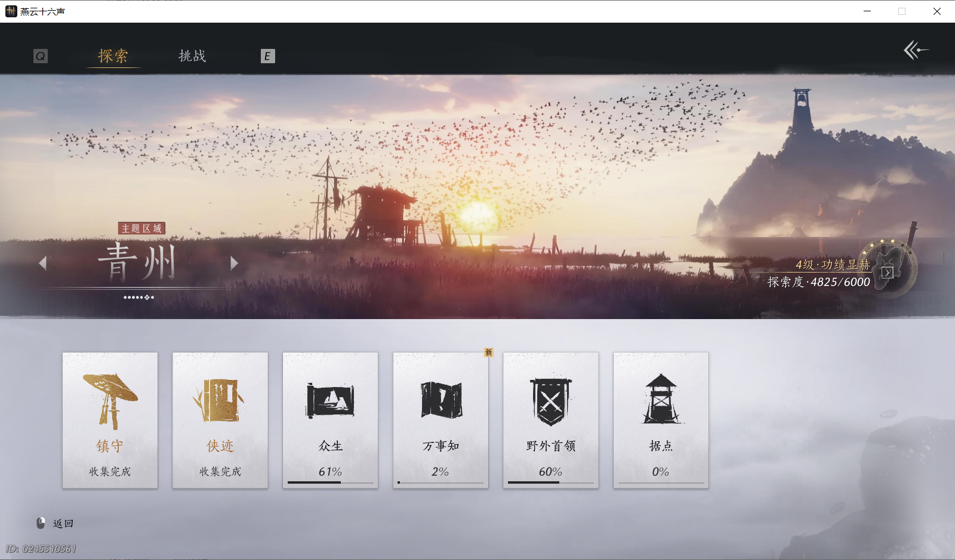Screen dimensions: 955x560
Task: Click the 青州 region title
Action: [x=137, y=262]
